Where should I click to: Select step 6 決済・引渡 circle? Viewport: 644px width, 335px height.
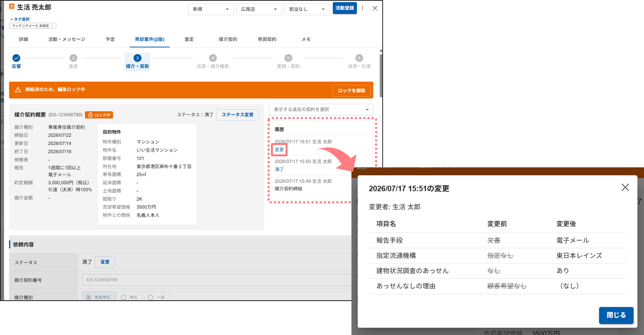[x=359, y=58]
